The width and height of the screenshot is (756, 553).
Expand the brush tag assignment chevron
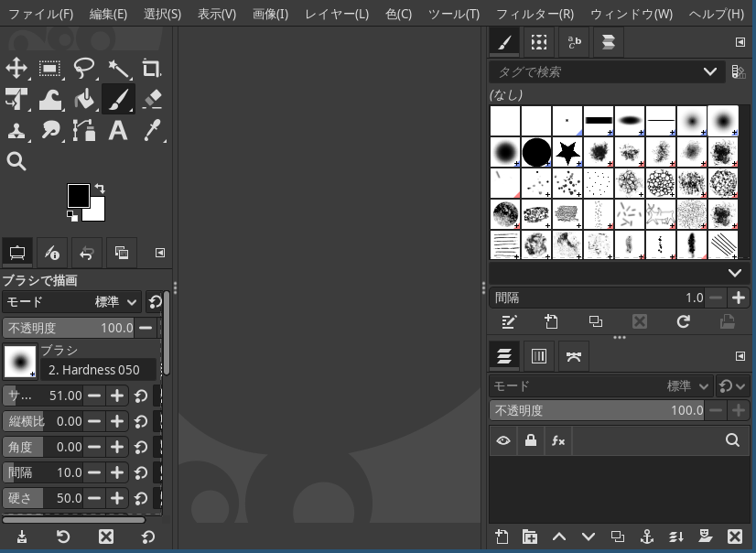[x=735, y=274]
